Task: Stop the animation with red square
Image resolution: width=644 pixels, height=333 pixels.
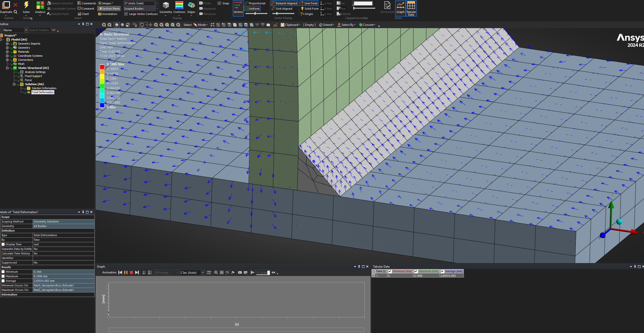Action: (x=131, y=272)
